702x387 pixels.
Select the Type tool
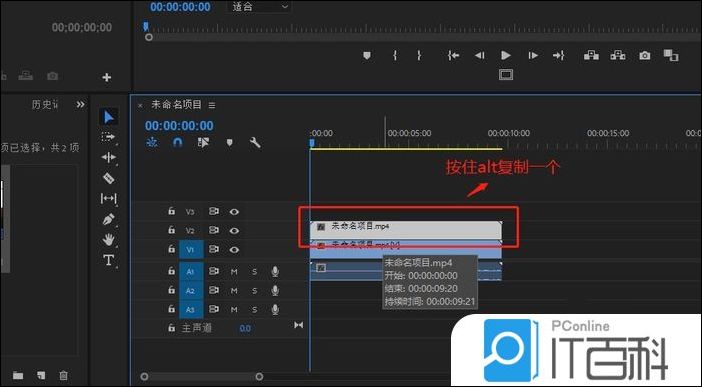[x=108, y=260]
